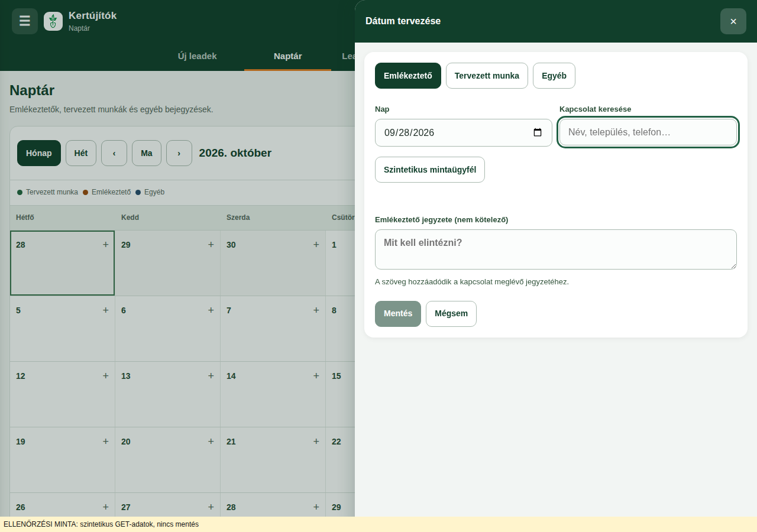Switch the calendar to Hónap view

pos(39,153)
